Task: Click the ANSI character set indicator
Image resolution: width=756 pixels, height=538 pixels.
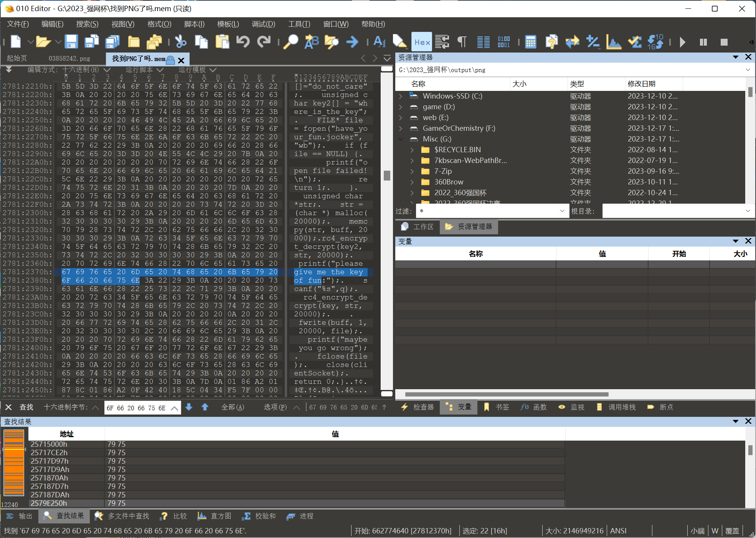Action: pos(618,531)
